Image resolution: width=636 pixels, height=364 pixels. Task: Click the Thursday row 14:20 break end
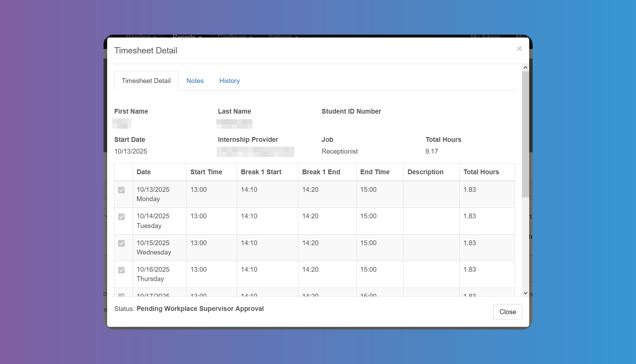coord(310,269)
